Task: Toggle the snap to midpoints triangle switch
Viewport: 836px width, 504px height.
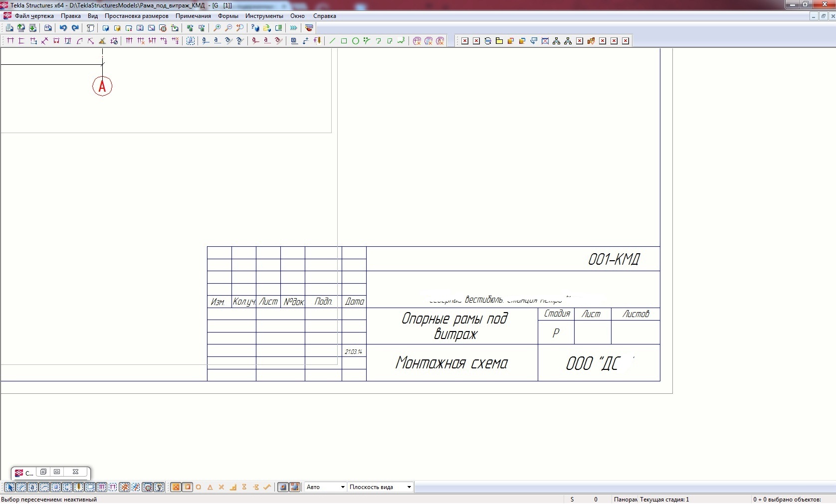Action: (x=210, y=488)
